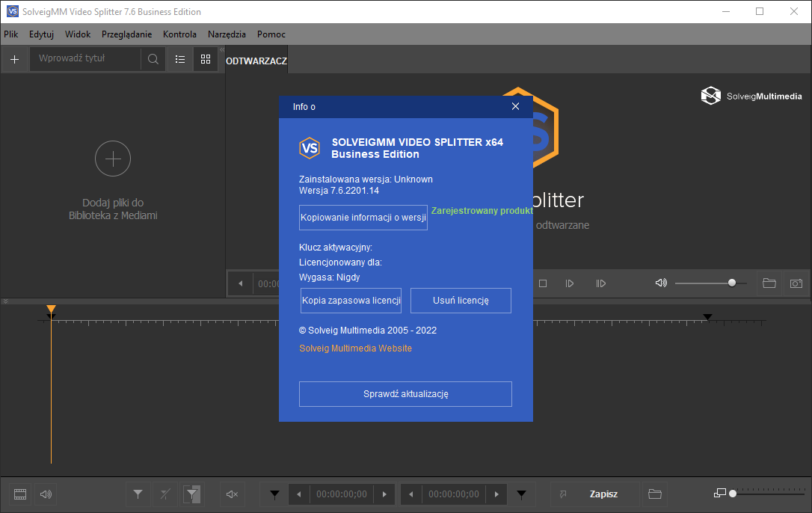Screen dimensions: 812x513
Task: Adjust the player volume slider
Action: [711, 283]
